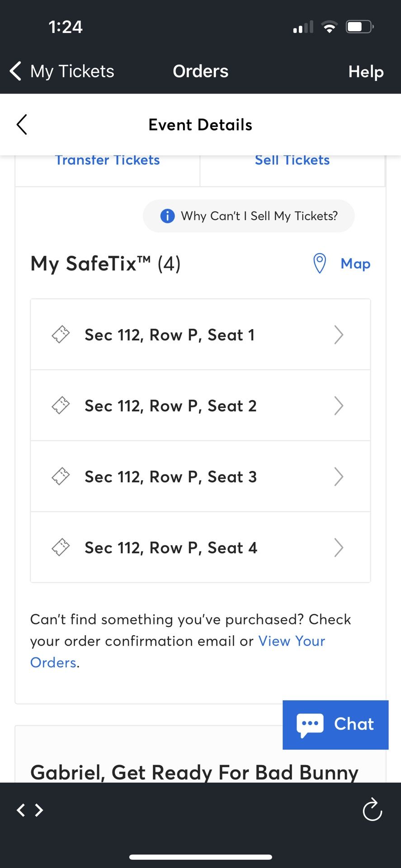Image resolution: width=401 pixels, height=868 pixels.
Task: Tap the refresh icon in the bottom bar
Action: point(372,810)
